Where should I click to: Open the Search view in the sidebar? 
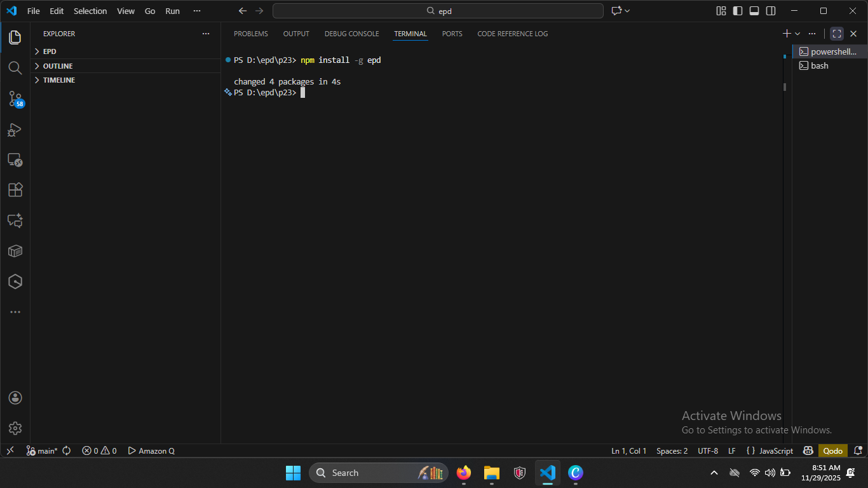15,68
